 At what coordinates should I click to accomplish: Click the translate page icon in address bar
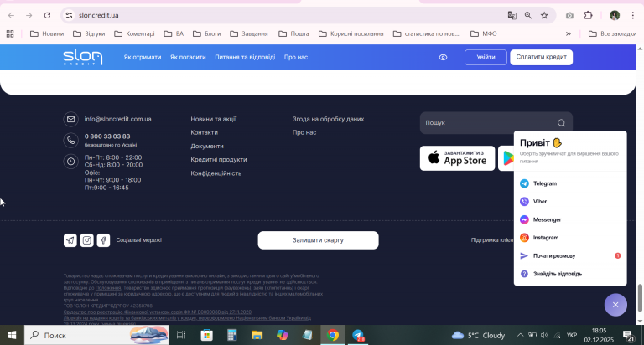[x=512, y=15]
